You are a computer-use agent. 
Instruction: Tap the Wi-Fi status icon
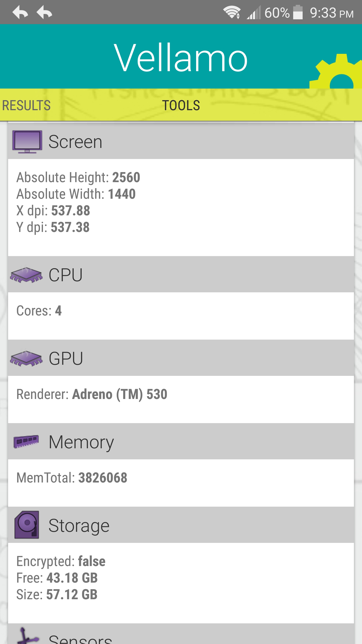pos(232,12)
